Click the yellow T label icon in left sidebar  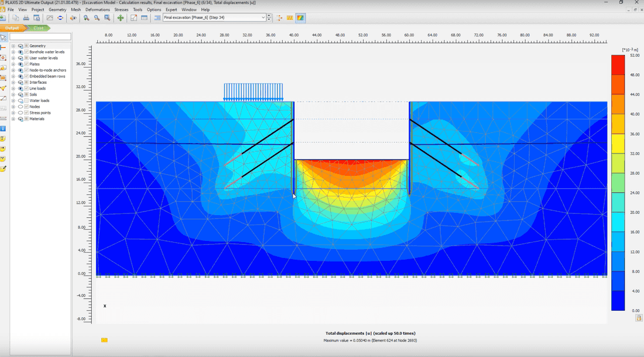3,138
